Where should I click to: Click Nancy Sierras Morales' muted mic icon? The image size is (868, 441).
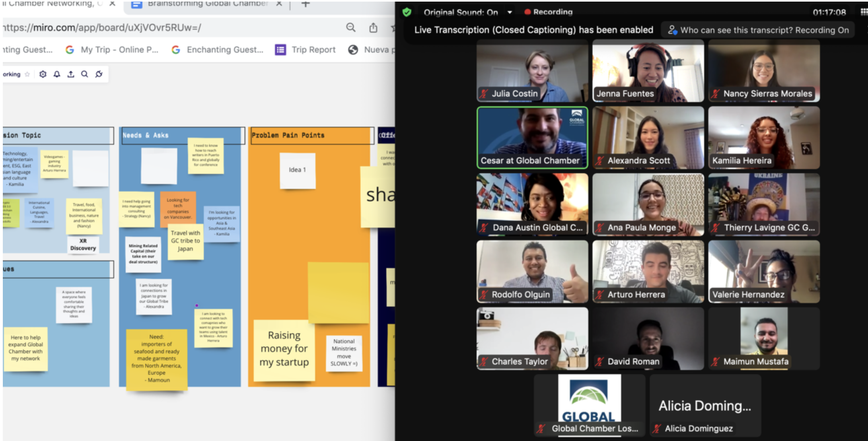(x=715, y=94)
